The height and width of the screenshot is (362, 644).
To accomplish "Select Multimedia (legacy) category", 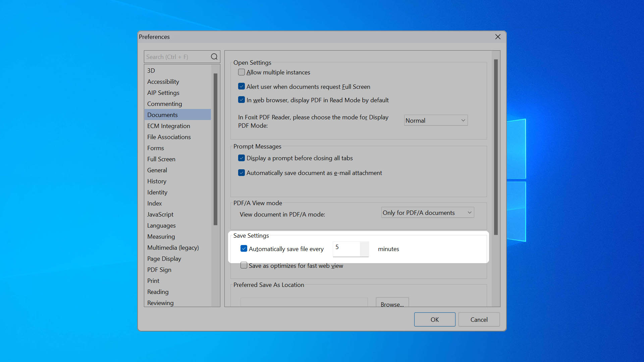I will [x=178, y=247].
